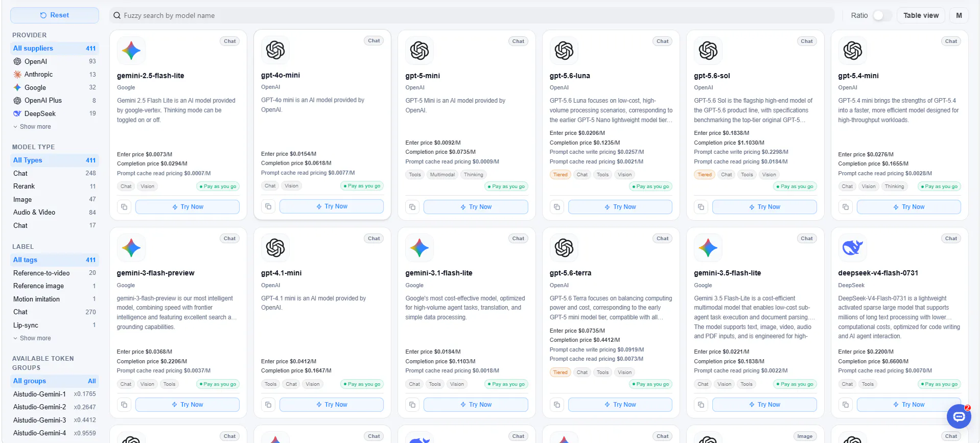
Task: Filter providers by DeepSeek
Action: 55,113
